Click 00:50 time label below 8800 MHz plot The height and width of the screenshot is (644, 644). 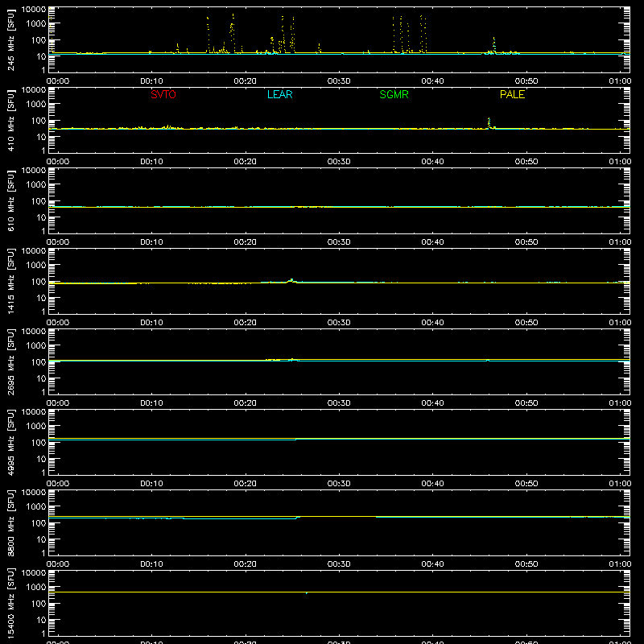526,564
